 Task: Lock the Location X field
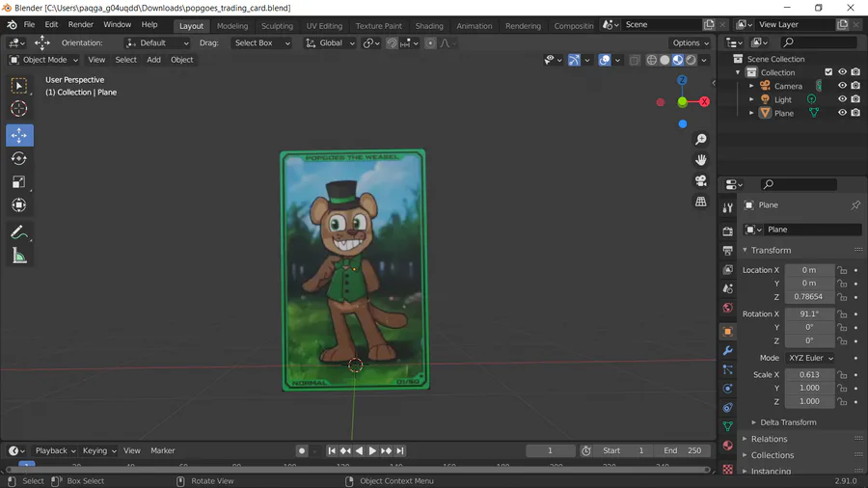[x=842, y=270]
